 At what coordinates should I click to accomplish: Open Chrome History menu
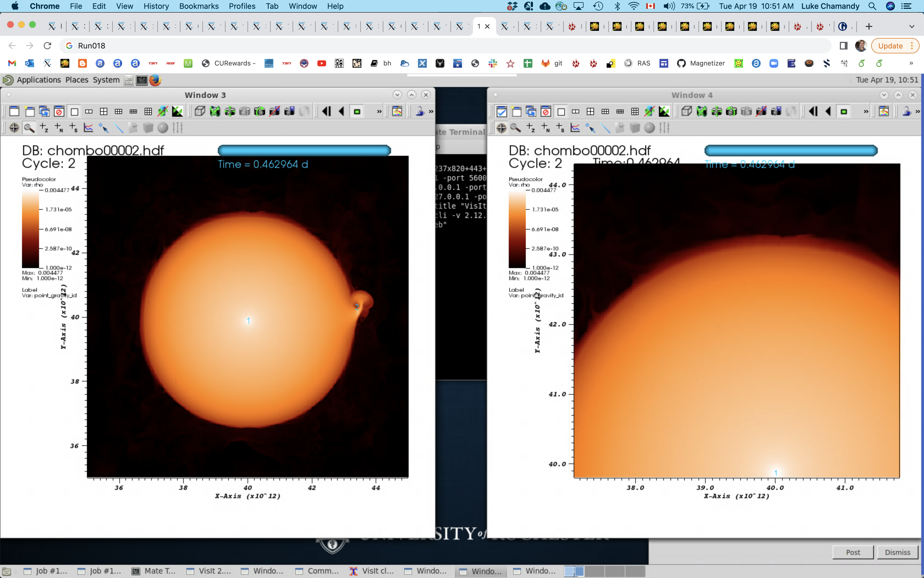point(156,6)
